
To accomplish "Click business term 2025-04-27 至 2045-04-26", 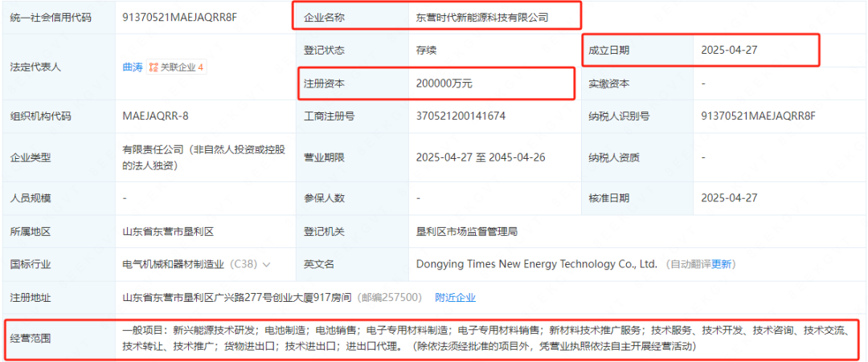I will click(x=481, y=157).
